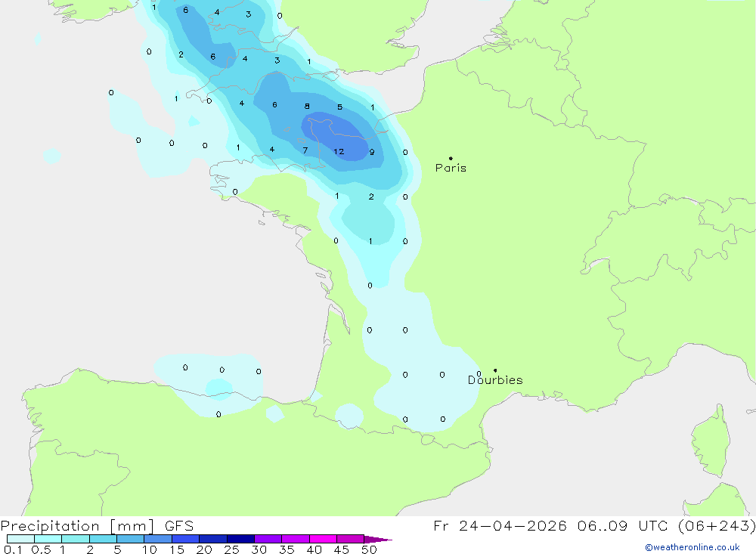756x554 pixels.
Task: Click the 8 mm precipitation value on map
Action: coord(307,106)
